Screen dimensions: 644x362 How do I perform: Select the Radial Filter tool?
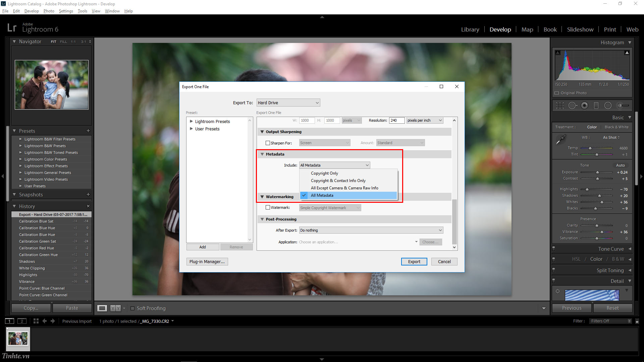coord(608,106)
